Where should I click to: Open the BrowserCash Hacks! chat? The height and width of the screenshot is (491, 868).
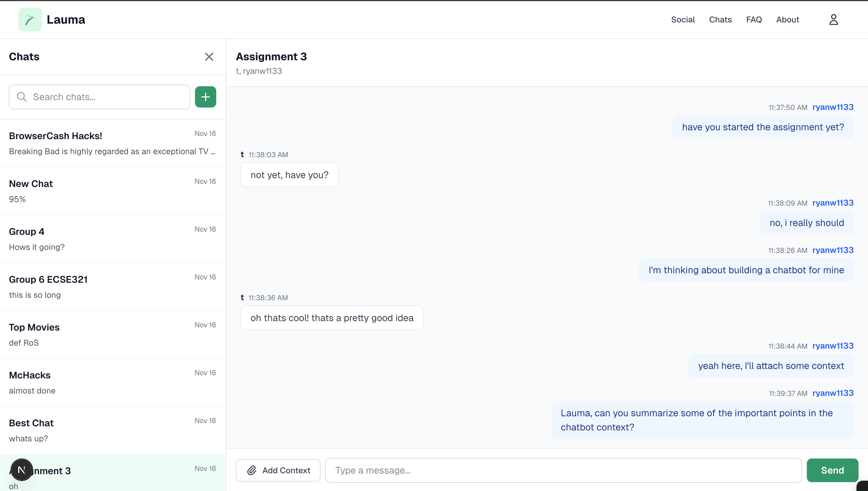tap(113, 143)
